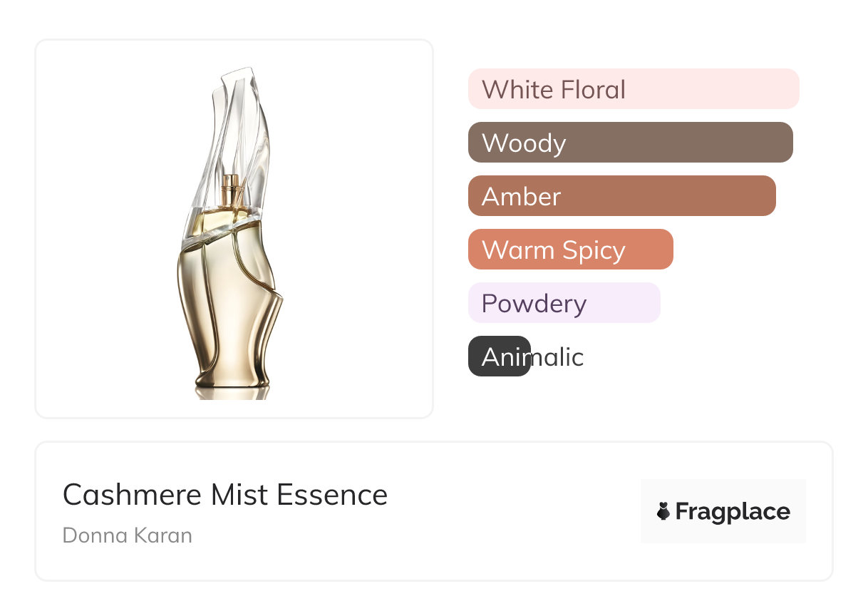Viewport: 868px width, 616px height.
Task: Click the bottle reflection at its base
Action: [x=232, y=392]
